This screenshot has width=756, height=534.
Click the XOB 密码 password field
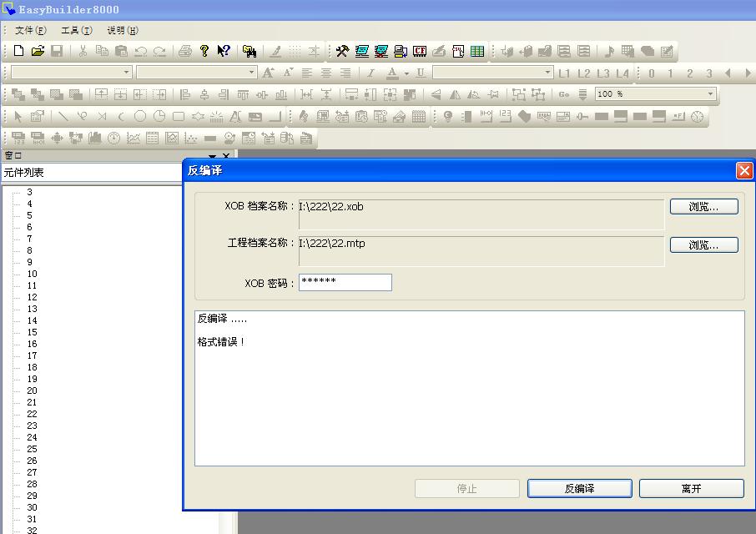[x=345, y=282]
